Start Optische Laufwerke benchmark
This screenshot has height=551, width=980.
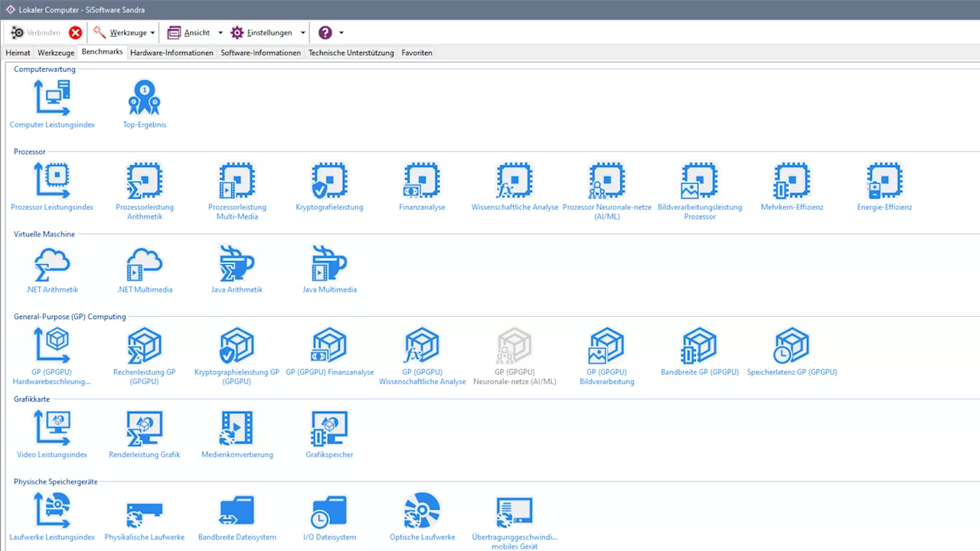coord(422,517)
